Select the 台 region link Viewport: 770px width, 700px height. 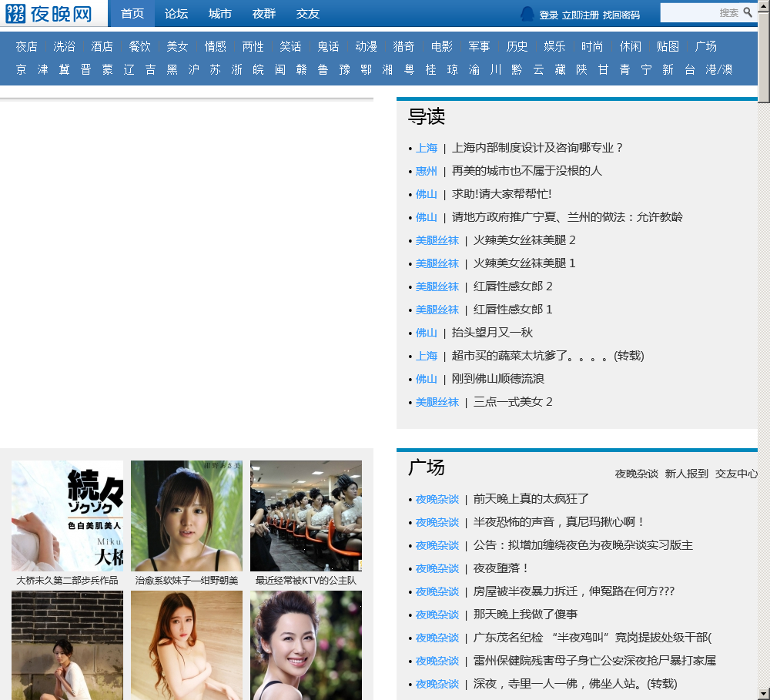tap(690, 70)
